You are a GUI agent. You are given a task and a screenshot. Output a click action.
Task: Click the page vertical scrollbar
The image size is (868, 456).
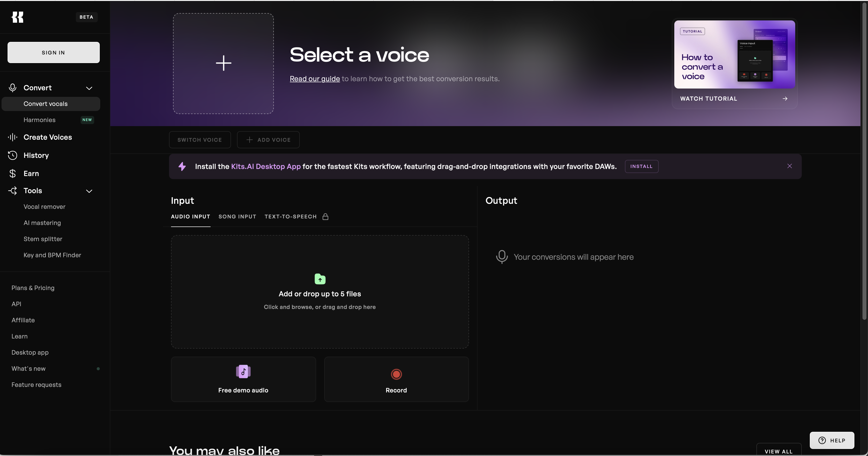pyautogui.click(x=864, y=162)
